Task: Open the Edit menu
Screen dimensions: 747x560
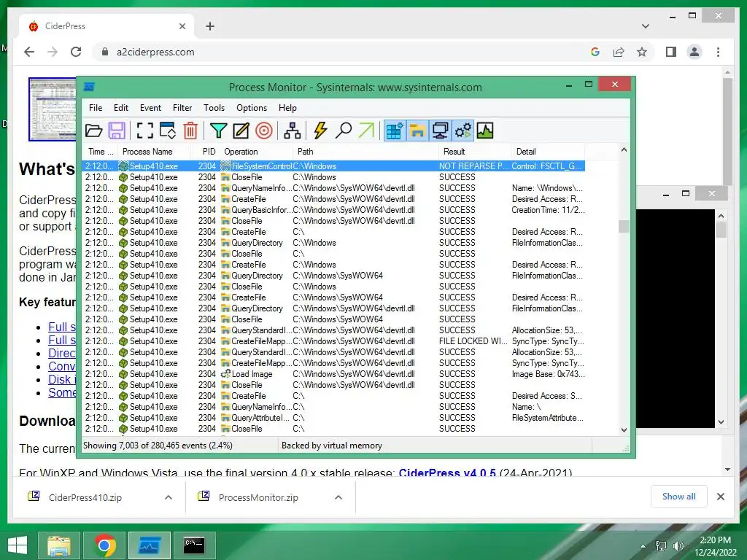Action: point(121,108)
